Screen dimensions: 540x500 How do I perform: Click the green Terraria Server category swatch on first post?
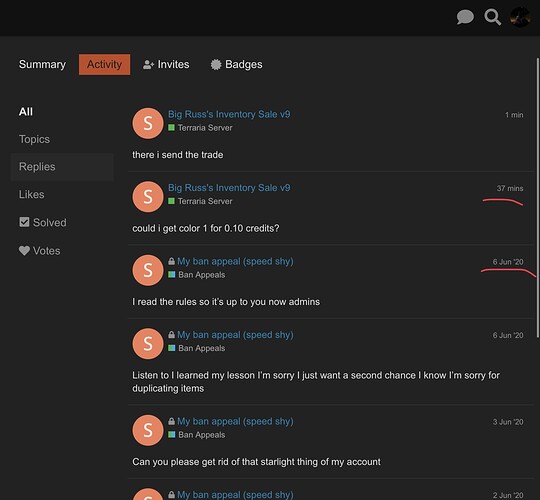(171, 127)
